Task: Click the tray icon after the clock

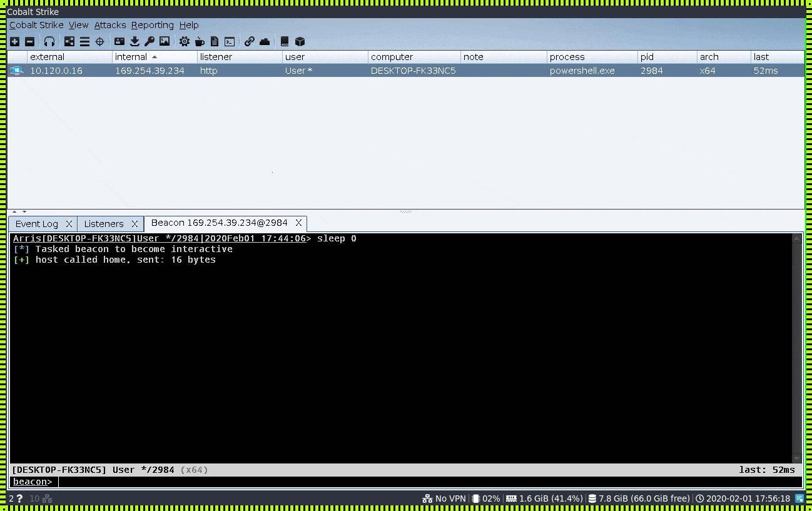Action: [799, 498]
